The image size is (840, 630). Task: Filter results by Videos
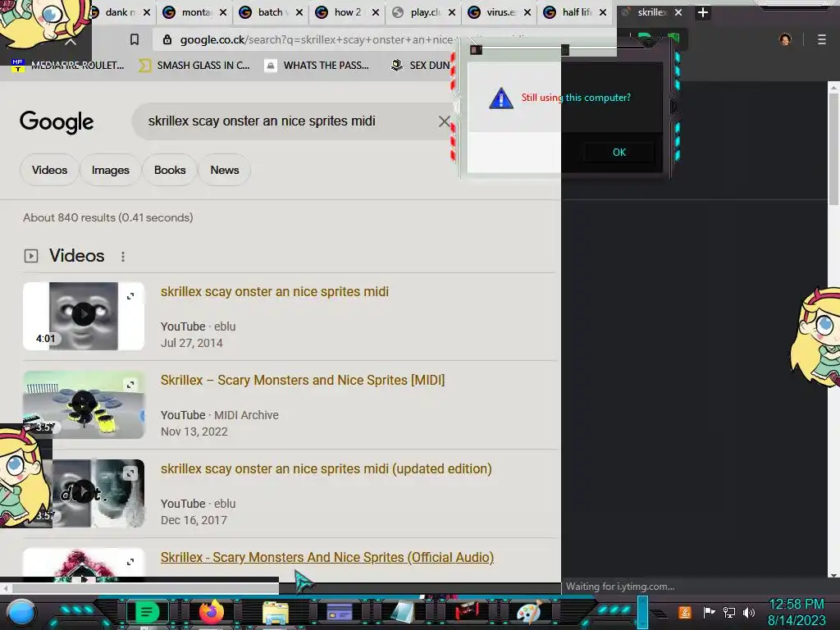point(49,170)
